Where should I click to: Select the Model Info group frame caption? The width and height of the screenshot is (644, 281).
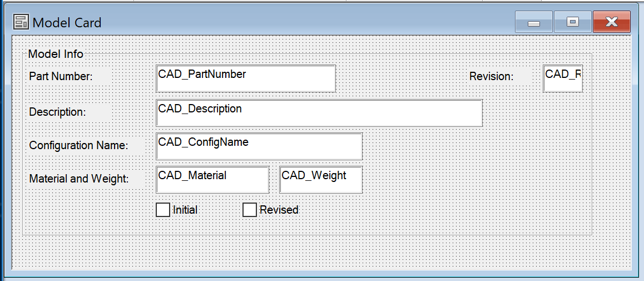pos(56,54)
